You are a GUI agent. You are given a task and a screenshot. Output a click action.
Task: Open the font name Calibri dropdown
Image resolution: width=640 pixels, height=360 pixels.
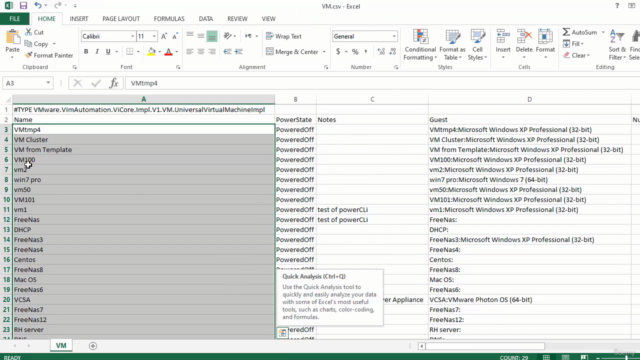click(x=132, y=36)
